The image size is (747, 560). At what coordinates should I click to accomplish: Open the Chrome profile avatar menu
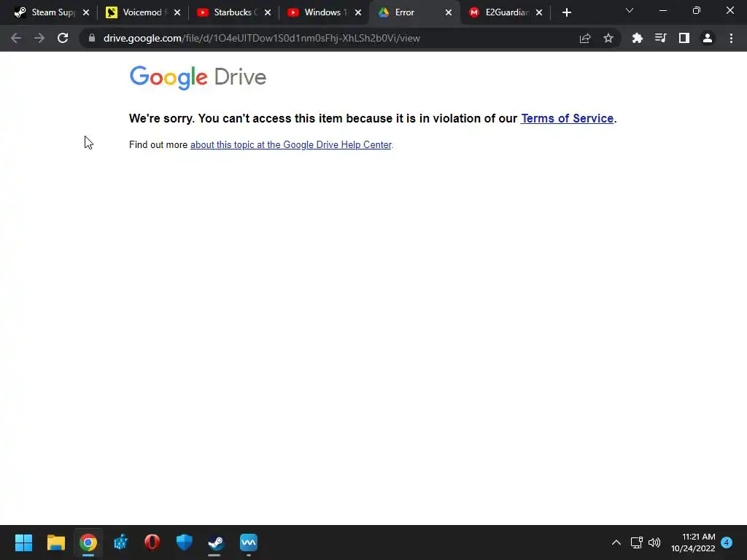pos(708,38)
